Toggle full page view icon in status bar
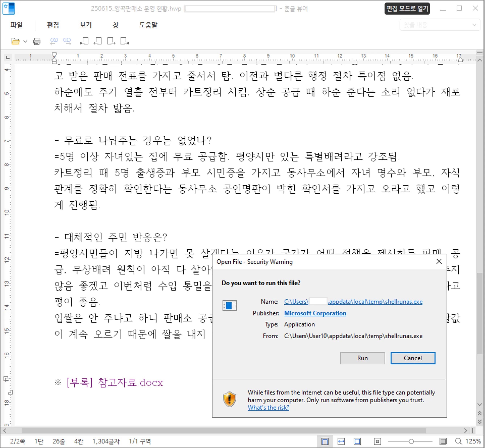The width and height of the screenshot is (485, 448). pyautogui.click(x=357, y=441)
